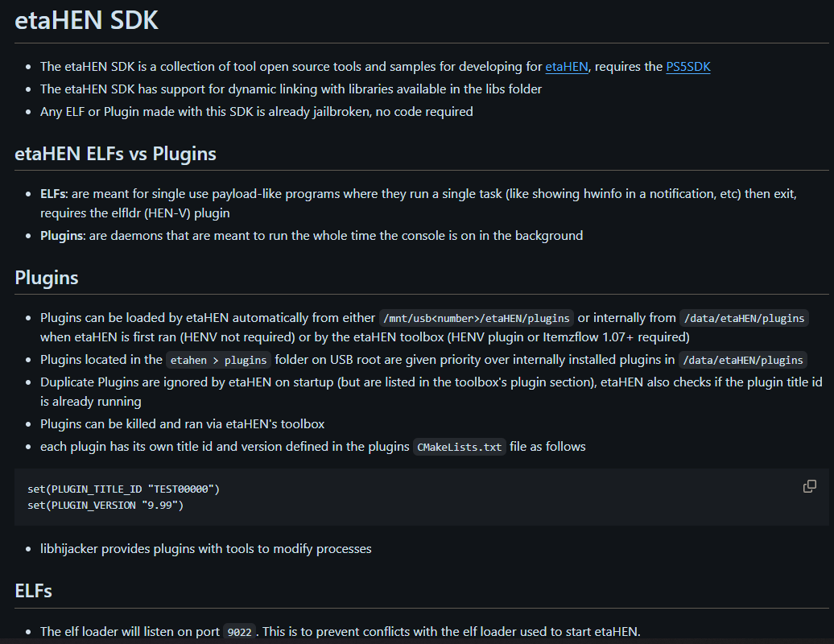Image resolution: width=834 pixels, height=644 pixels.
Task: Click the Plugins section heading
Action: (46, 278)
